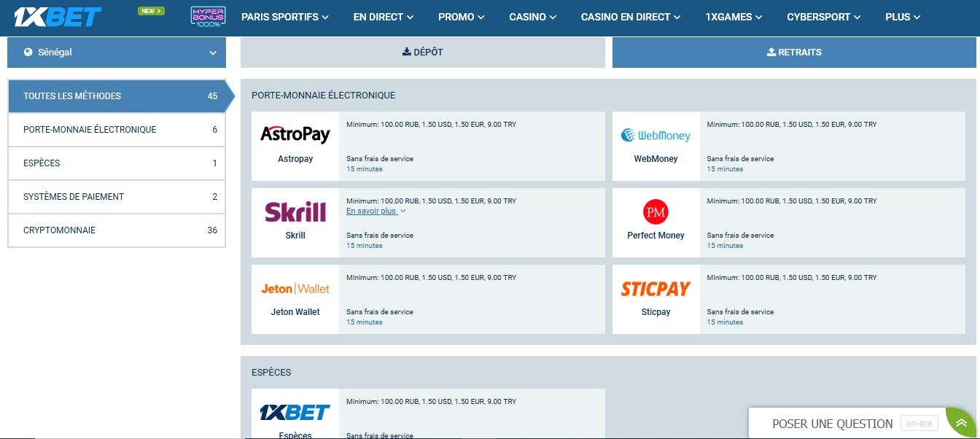Expand the Cybersport menu
Image resolution: width=980 pixels, height=439 pixels.
[x=824, y=17]
